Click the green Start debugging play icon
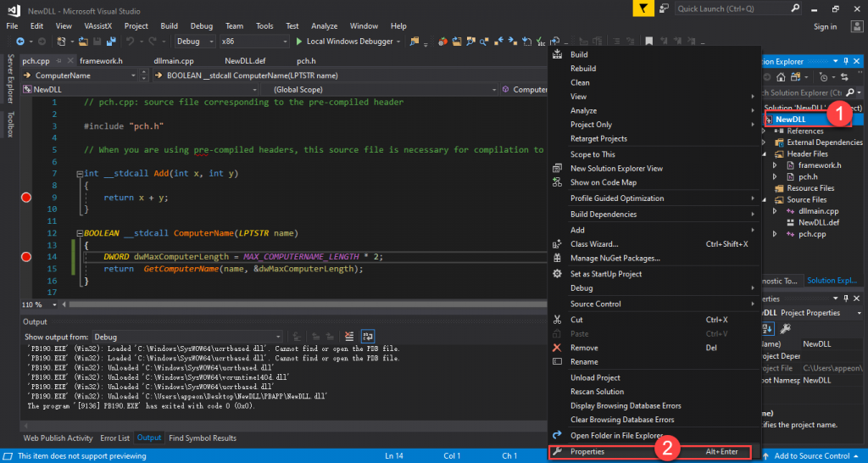 (299, 42)
